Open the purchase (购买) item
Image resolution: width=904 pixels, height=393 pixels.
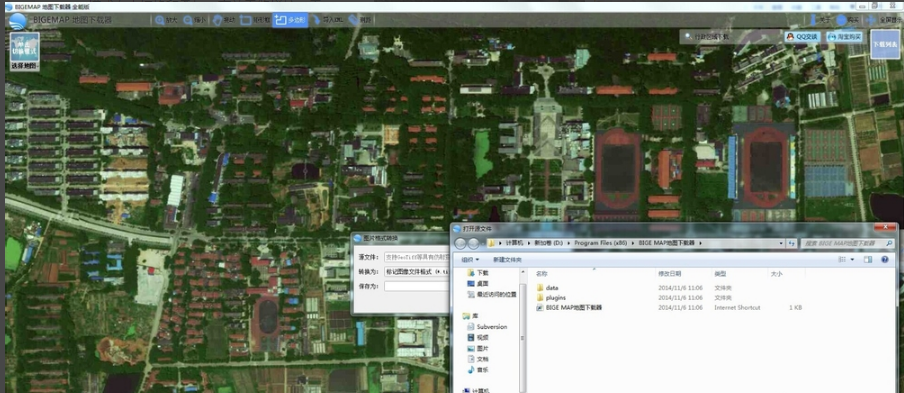(848, 20)
